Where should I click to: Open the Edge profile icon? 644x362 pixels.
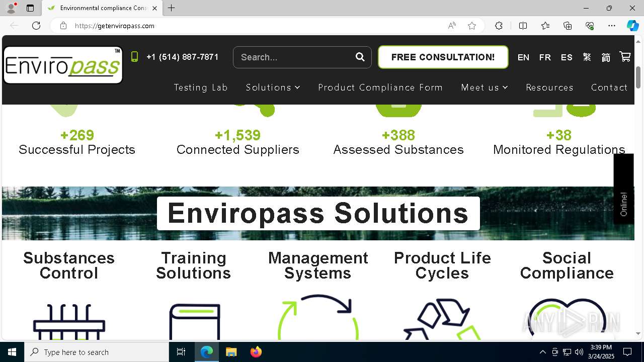11,8
